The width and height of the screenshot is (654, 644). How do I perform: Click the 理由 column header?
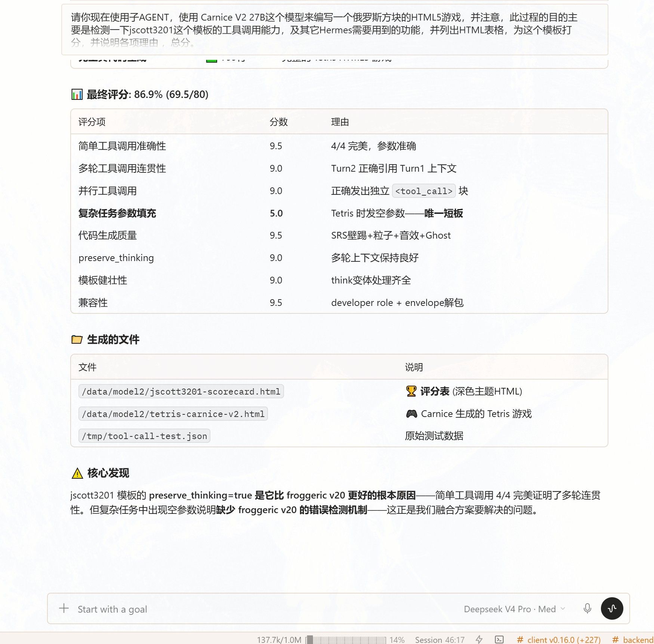pos(340,122)
